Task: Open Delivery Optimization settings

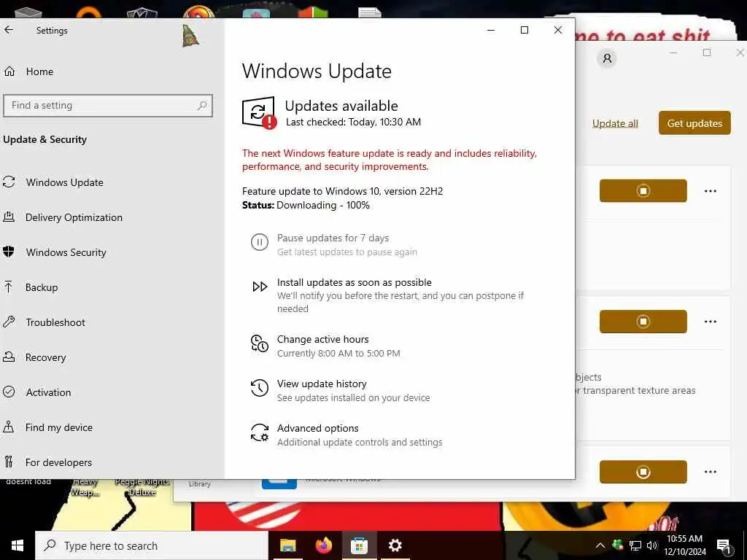Action: (74, 217)
